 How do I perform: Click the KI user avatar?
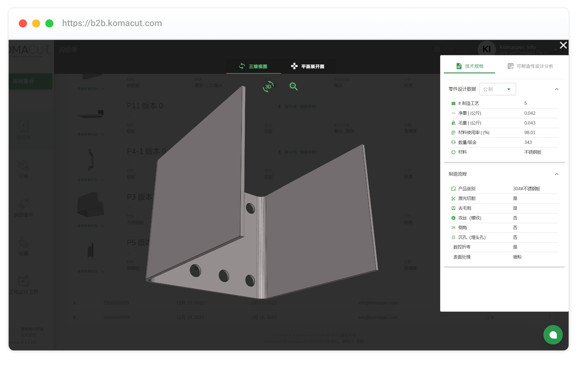click(x=486, y=49)
